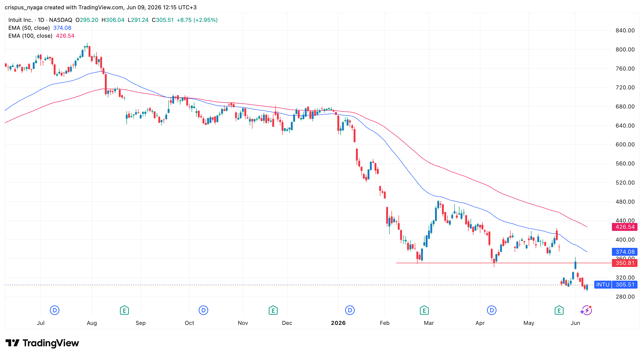Click the Sep label on time axis
Viewport: 644px width, 357px height.
[x=140, y=323]
